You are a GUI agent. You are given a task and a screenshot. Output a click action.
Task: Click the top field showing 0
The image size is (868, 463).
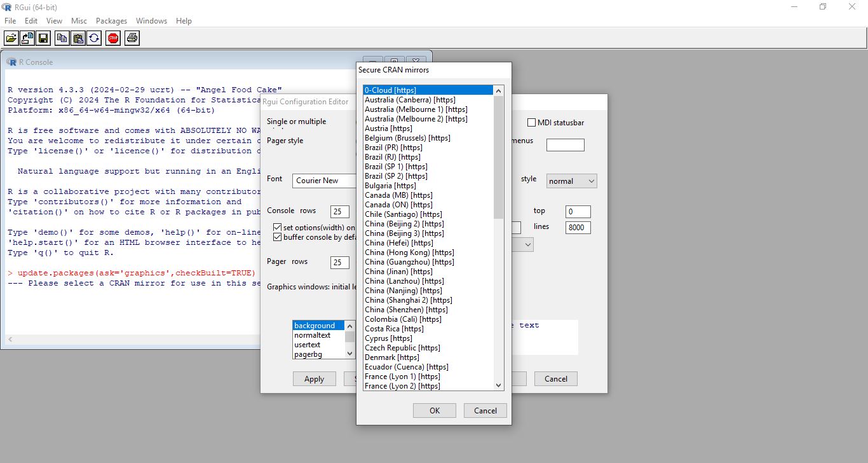pyautogui.click(x=578, y=211)
